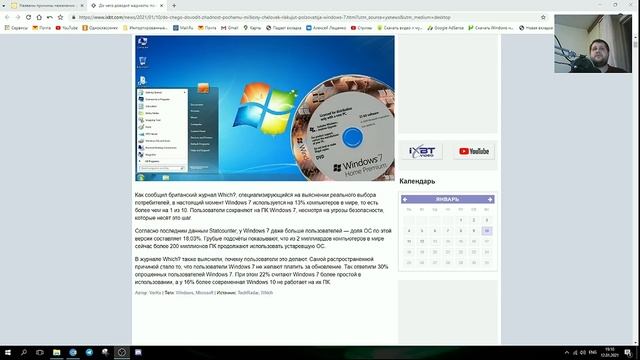Open the taskbar search magnifier
640x360 pixels.
[x=24, y=352]
